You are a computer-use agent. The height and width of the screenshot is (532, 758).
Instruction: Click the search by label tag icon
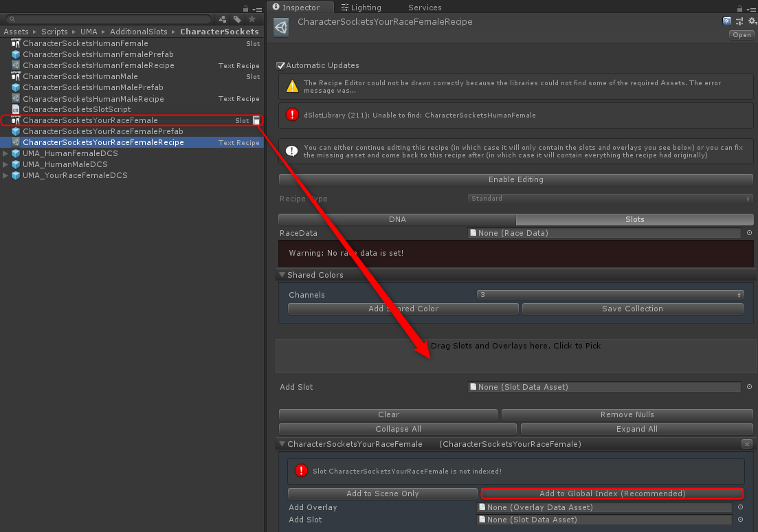coord(237,19)
